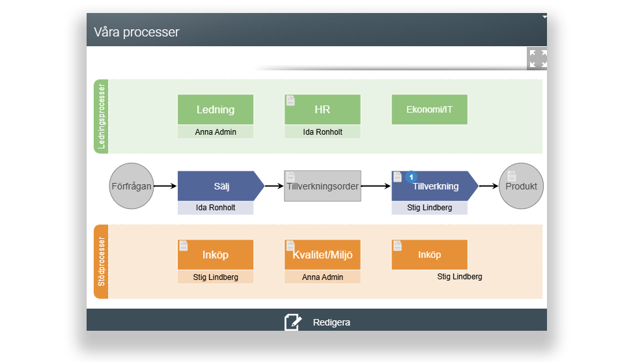Click the document icon on HR box
This screenshot has width=644, height=362.
coord(290,100)
